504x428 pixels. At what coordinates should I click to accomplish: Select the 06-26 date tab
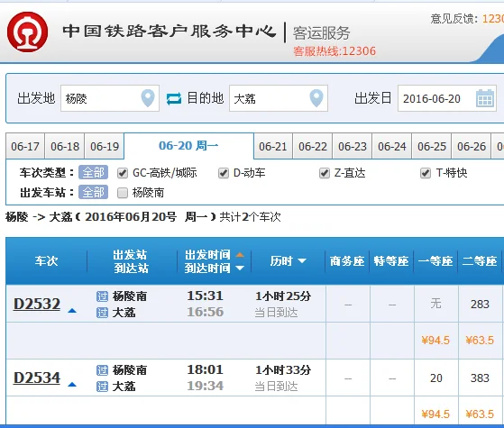tap(472, 146)
